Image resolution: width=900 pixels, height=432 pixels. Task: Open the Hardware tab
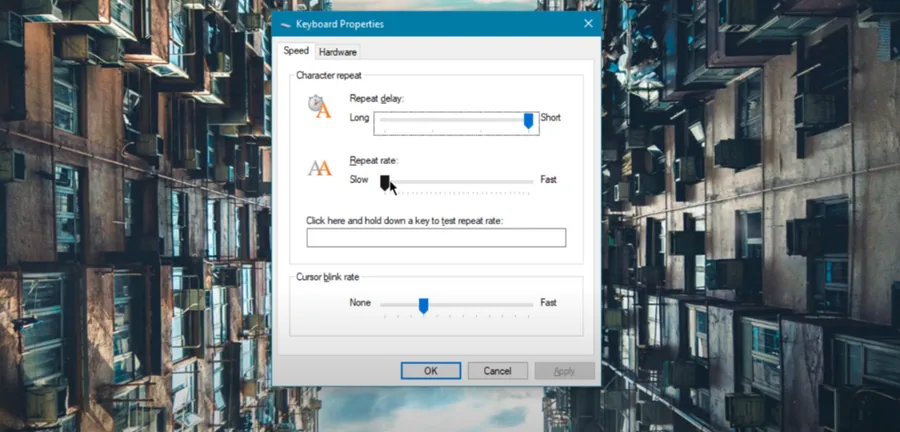pyautogui.click(x=338, y=52)
